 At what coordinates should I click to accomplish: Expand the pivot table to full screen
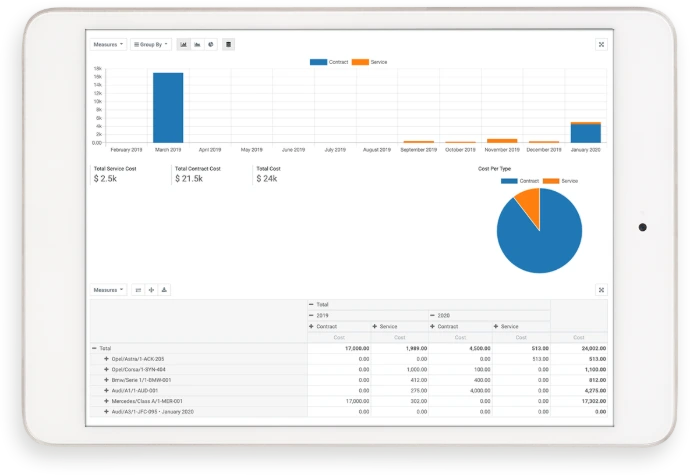tap(600, 290)
